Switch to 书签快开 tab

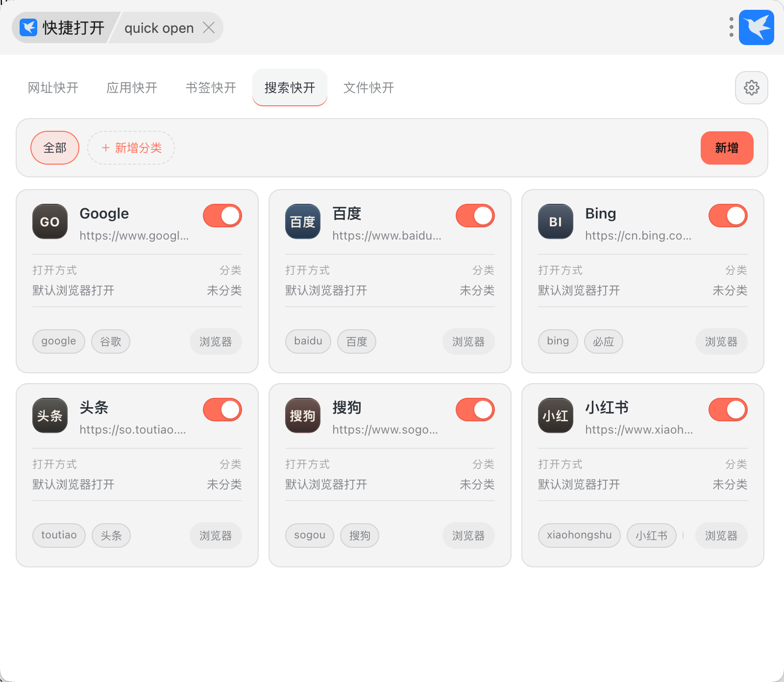point(211,88)
